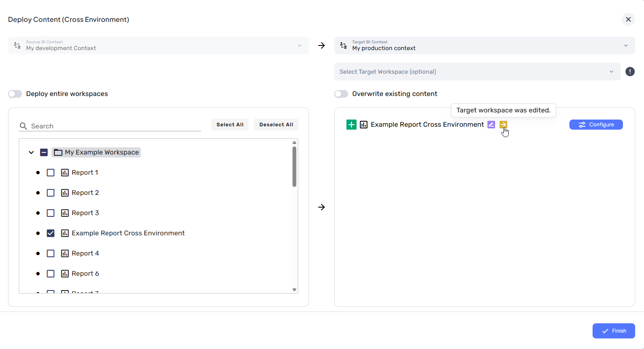Click the report chart icon next to Report 1
The image size is (644, 349).
[x=65, y=173]
